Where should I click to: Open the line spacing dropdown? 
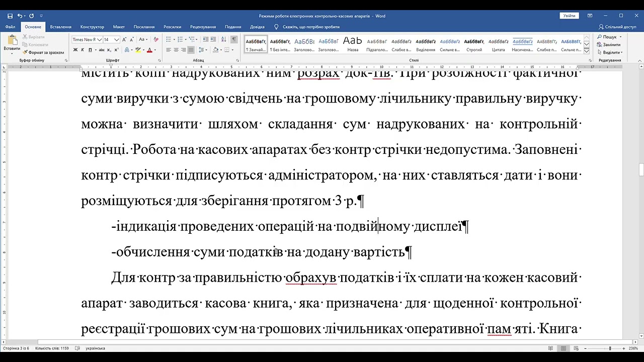point(203,50)
